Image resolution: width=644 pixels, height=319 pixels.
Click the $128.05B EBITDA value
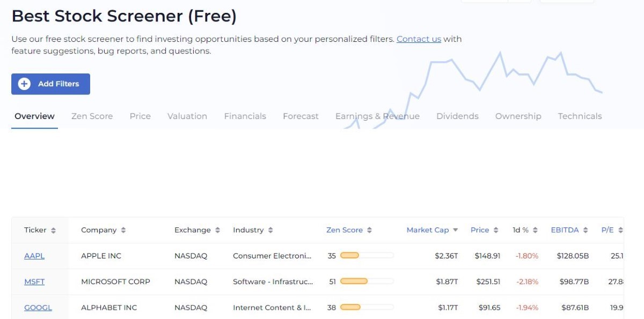click(x=573, y=256)
